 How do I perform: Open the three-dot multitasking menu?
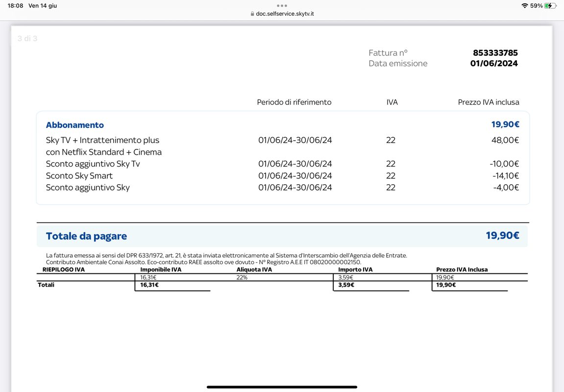(x=282, y=6)
